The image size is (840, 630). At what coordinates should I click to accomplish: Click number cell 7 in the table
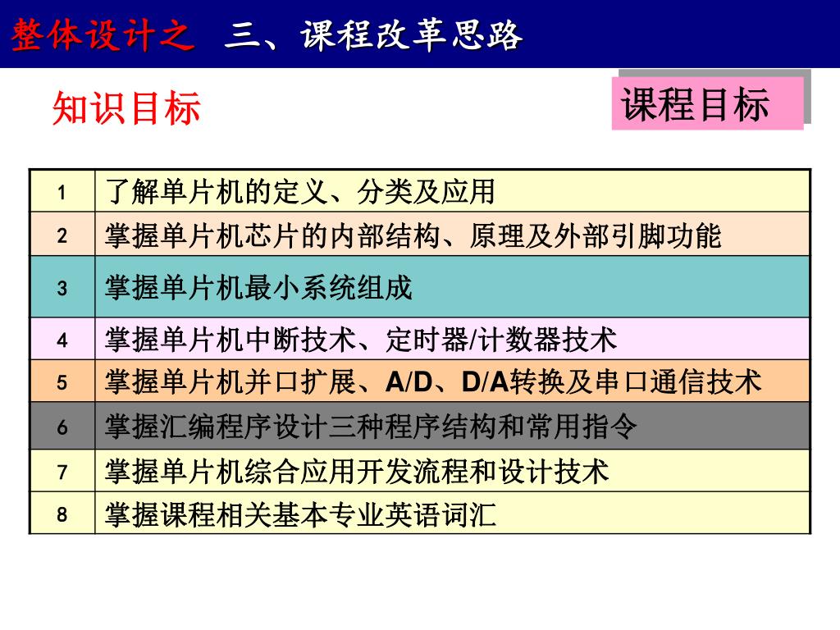tap(62, 471)
